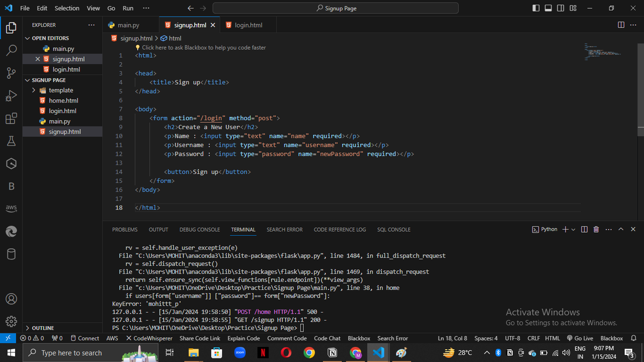Click Explain Code in status bar
The width and height of the screenshot is (644, 362).
[244, 338]
